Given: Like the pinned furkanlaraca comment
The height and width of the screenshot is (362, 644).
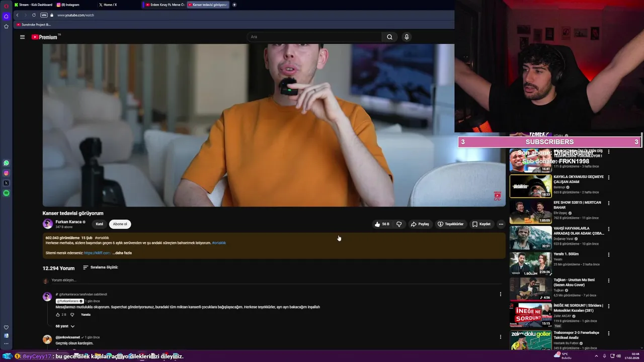Looking at the screenshot, I should (x=58, y=315).
